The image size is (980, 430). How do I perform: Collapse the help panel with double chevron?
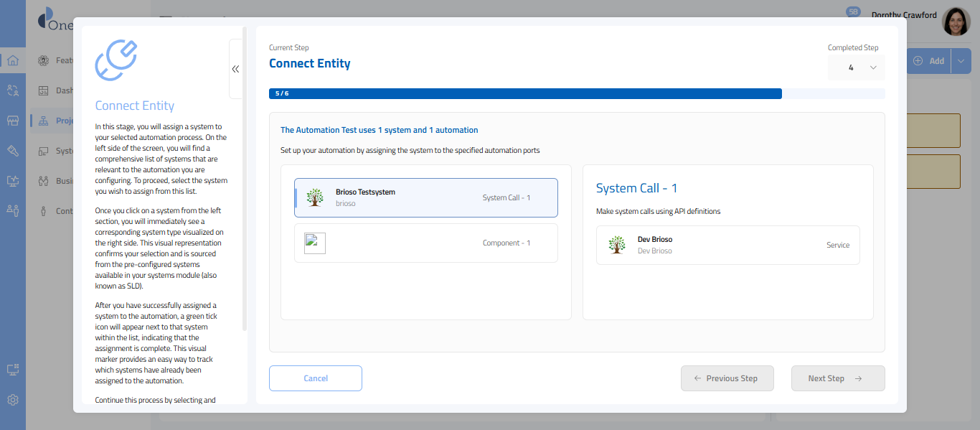(235, 69)
